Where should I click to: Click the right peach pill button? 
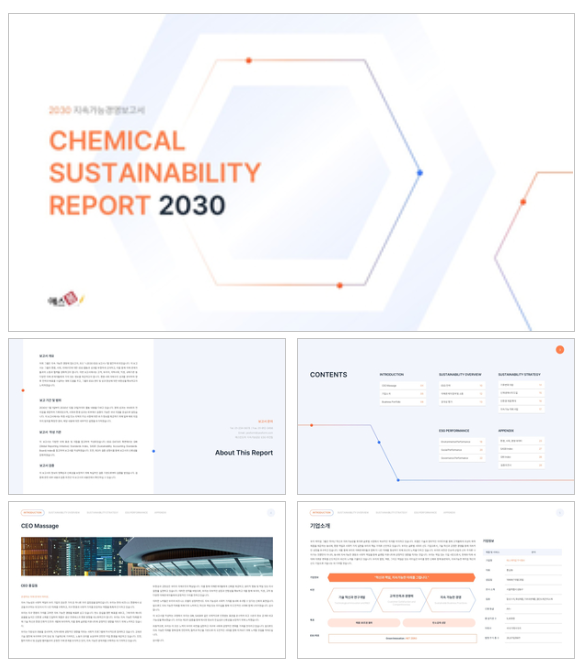coord(439,623)
